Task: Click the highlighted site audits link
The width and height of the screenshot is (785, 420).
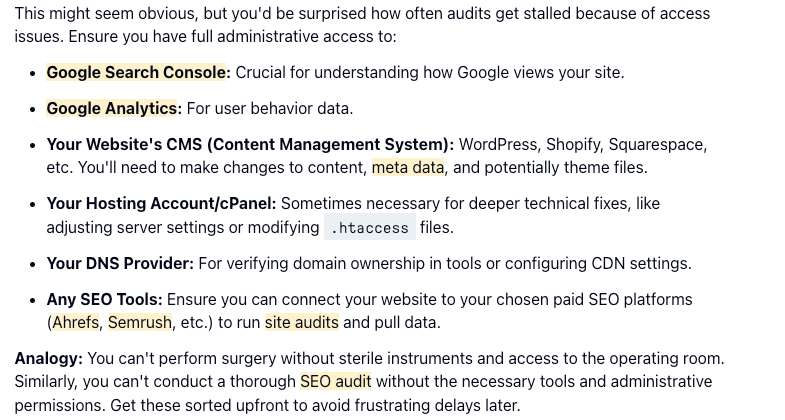Action: point(301,323)
